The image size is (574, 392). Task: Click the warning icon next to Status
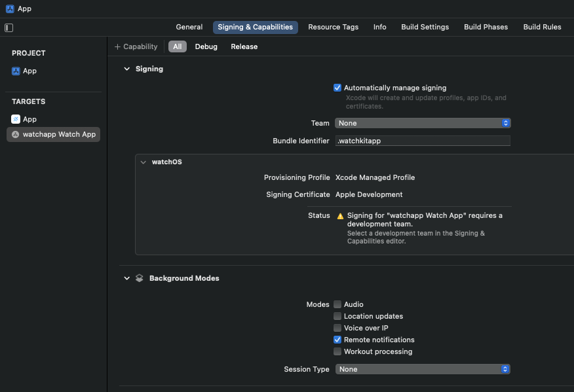tap(340, 216)
